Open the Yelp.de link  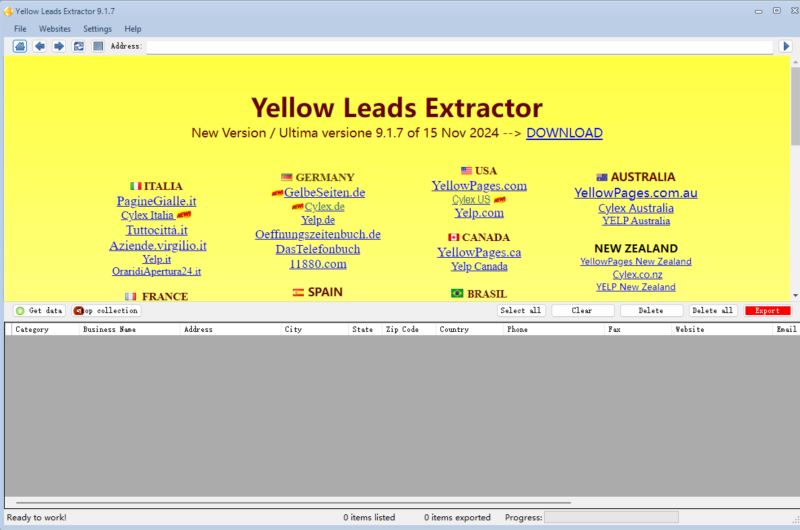pos(318,220)
